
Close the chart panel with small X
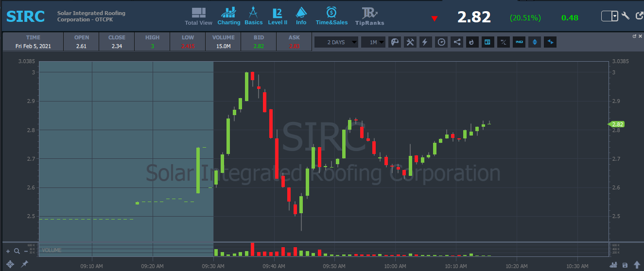[x=640, y=36]
